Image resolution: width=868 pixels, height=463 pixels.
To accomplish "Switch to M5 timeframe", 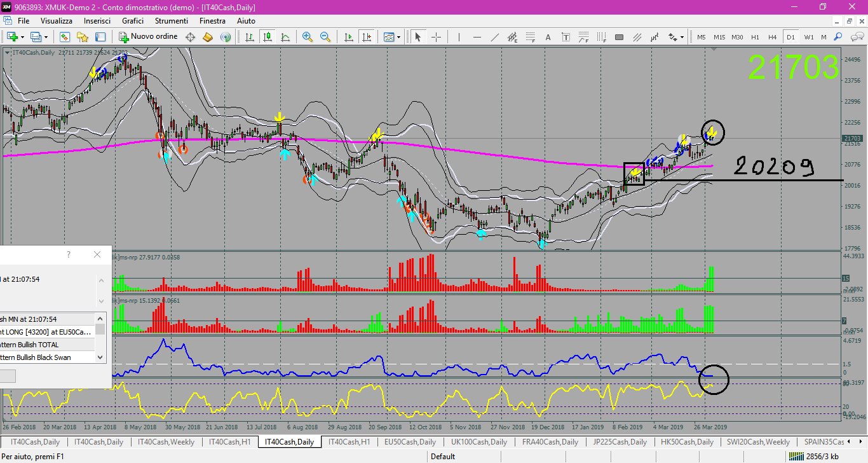I will point(702,37).
